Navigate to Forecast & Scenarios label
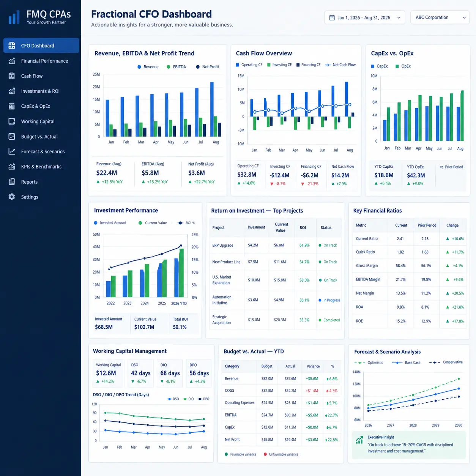 43,151
